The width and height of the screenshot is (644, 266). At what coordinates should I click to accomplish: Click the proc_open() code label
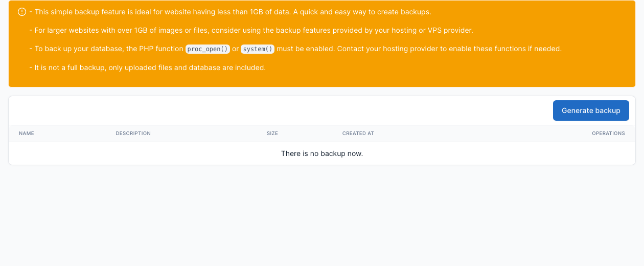(208, 49)
